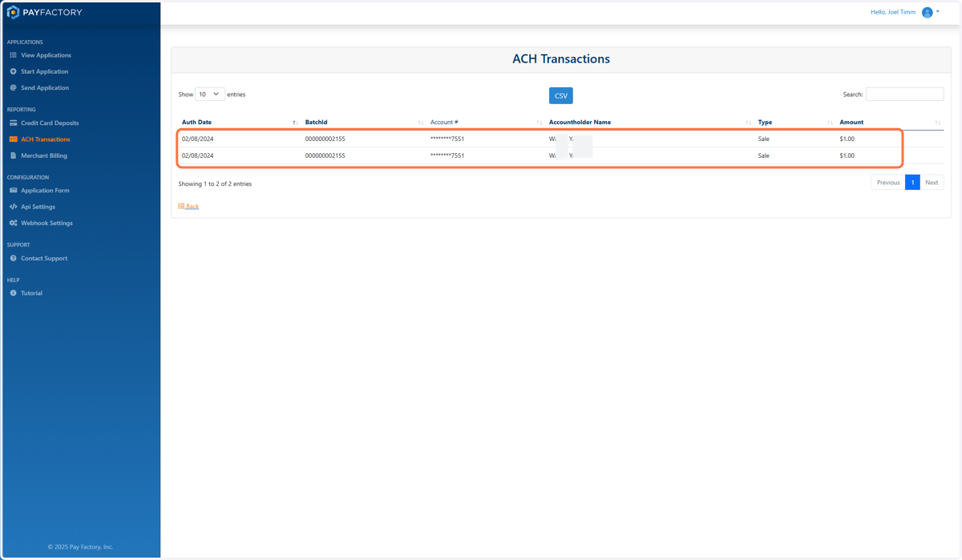The width and height of the screenshot is (962, 560).
Task: Follow the Back link
Action: 192,207
